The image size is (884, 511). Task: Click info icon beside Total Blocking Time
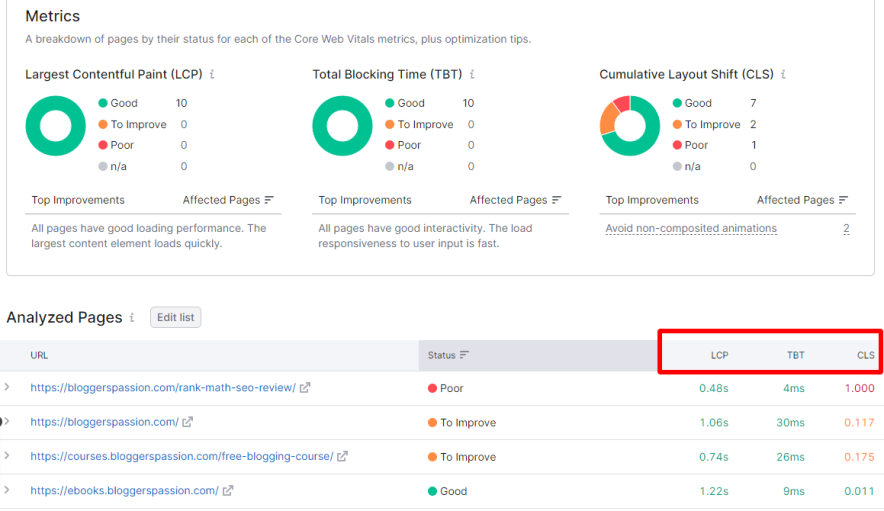(472, 75)
